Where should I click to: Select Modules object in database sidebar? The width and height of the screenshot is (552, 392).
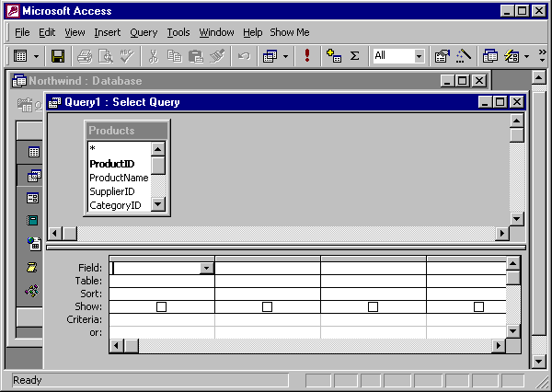click(x=32, y=291)
